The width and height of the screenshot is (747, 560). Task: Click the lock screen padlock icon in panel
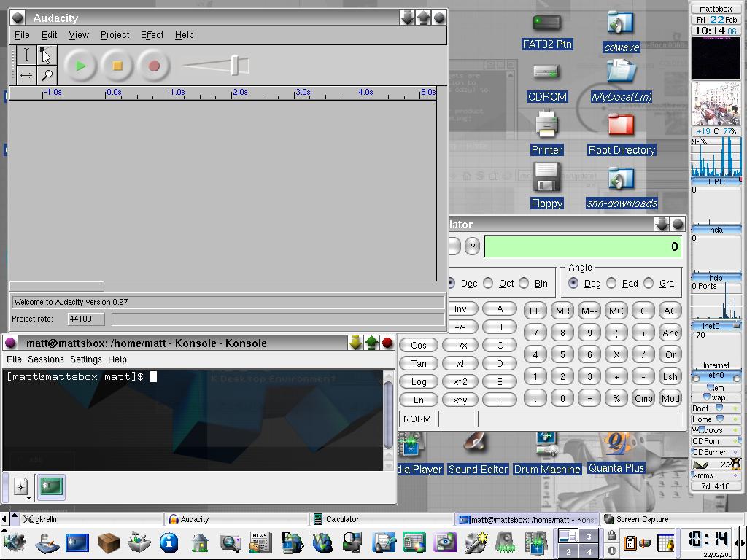611,536
